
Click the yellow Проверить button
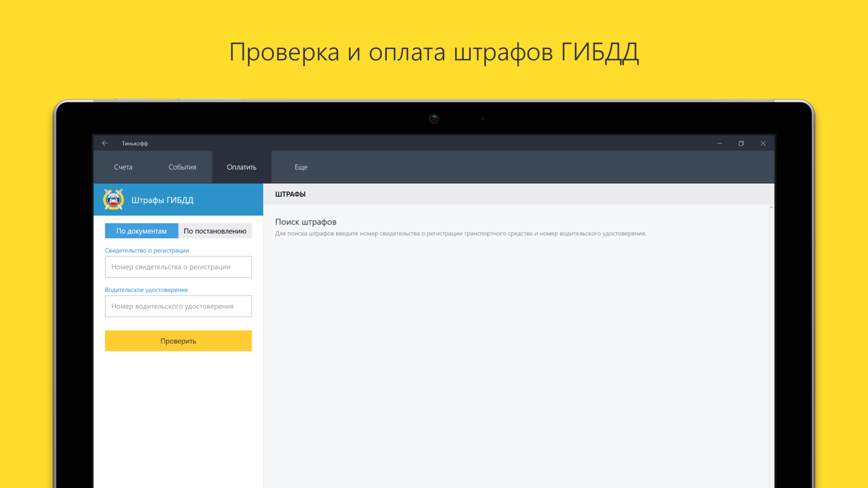coord(179,341)
